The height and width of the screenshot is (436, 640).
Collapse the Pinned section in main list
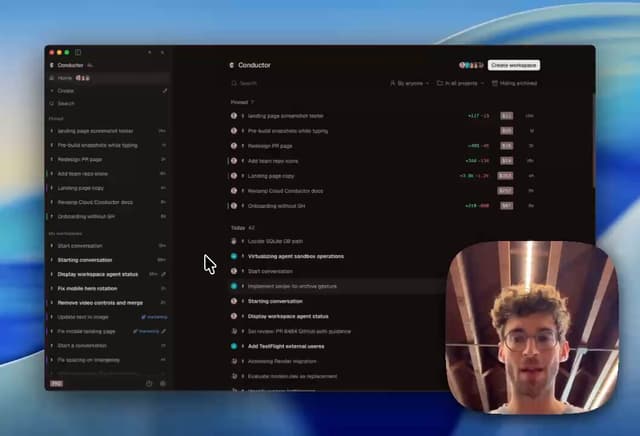(242, 102)
